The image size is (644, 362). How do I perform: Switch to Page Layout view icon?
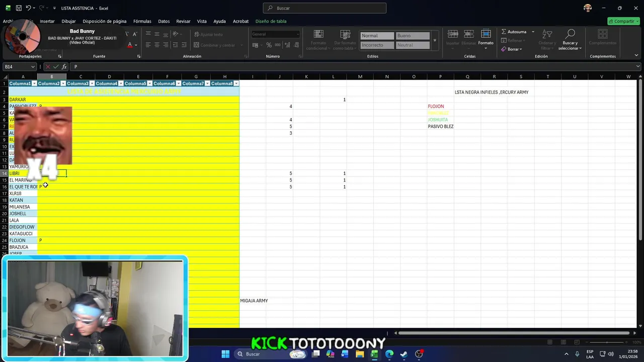[x=563, y=342]
